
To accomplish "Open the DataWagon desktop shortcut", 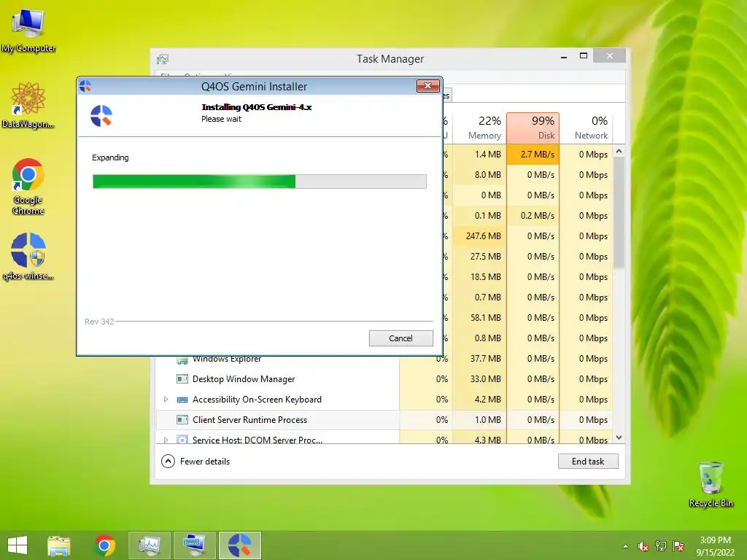I will (x=28, y=106).
